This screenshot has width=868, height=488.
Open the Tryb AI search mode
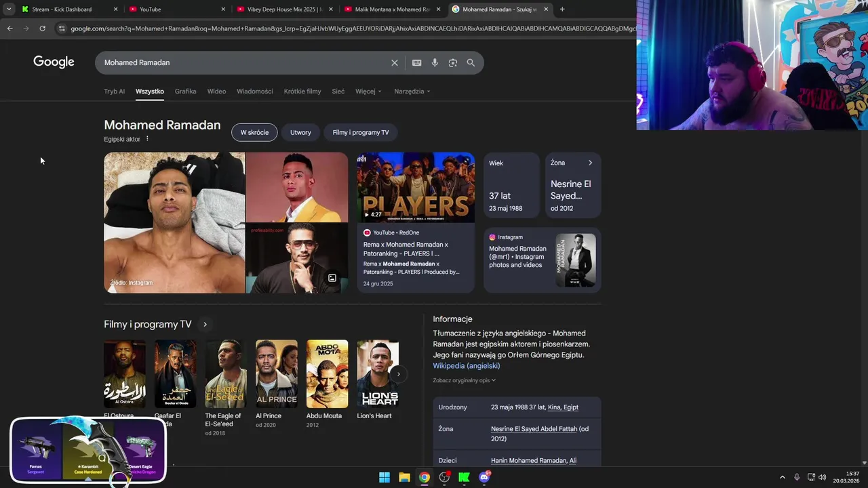pos(114,91)
